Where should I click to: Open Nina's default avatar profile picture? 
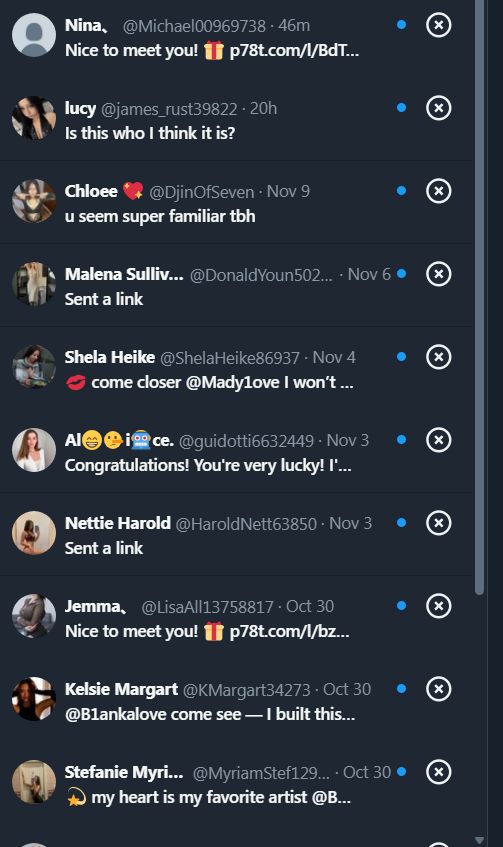click(x=34, y=35)
